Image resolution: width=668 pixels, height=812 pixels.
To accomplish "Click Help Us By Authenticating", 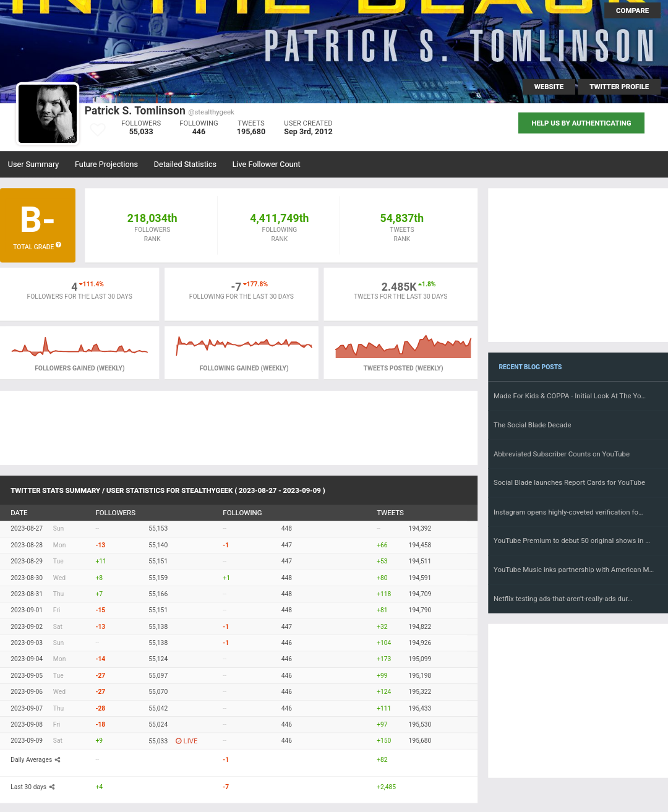I will point(581,123).
